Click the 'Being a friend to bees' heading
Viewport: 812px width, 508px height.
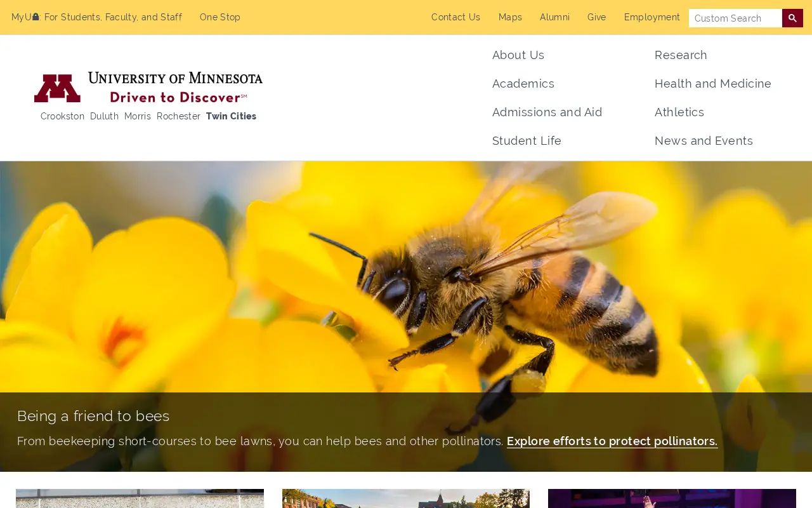[93, 416]
